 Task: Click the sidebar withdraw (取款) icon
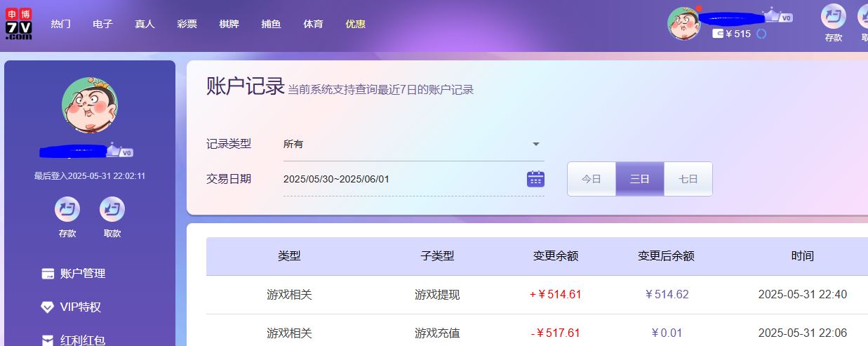pos(112,209)
